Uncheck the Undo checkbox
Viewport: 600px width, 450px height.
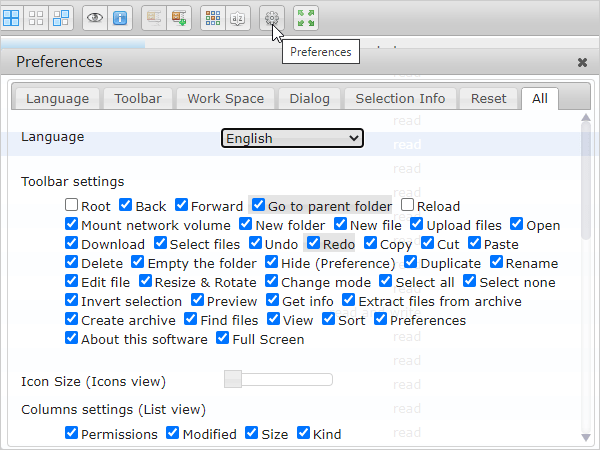[255, 243]
